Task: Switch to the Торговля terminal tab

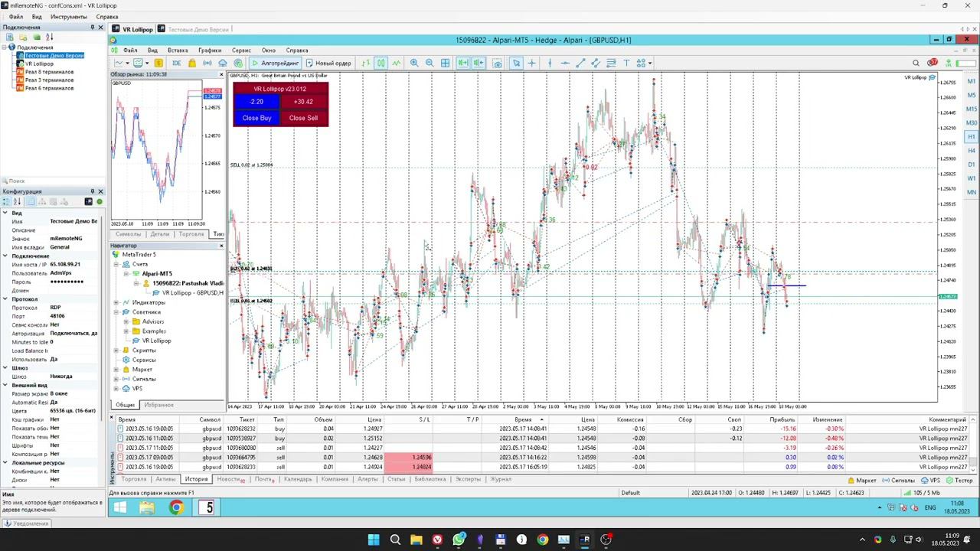Action: [x=134, y=479]
